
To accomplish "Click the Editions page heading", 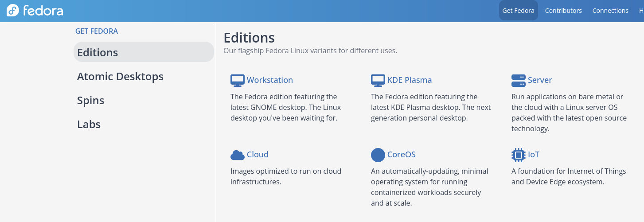I will coord(249,37).
